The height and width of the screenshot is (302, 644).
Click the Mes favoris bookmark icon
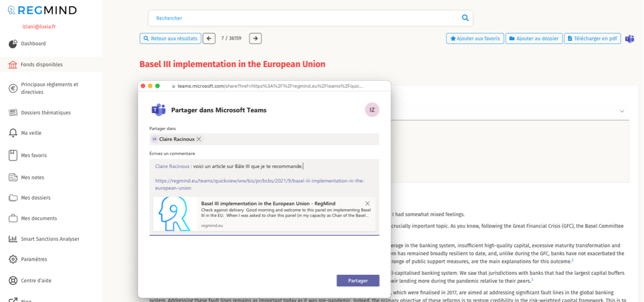click(13, 156)
